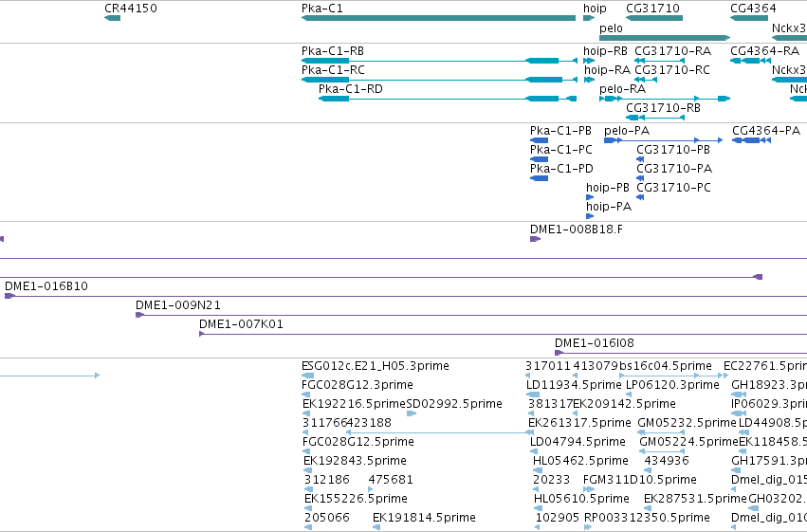Select the ESG012c.E21_H05.3prime EST label

376,366
